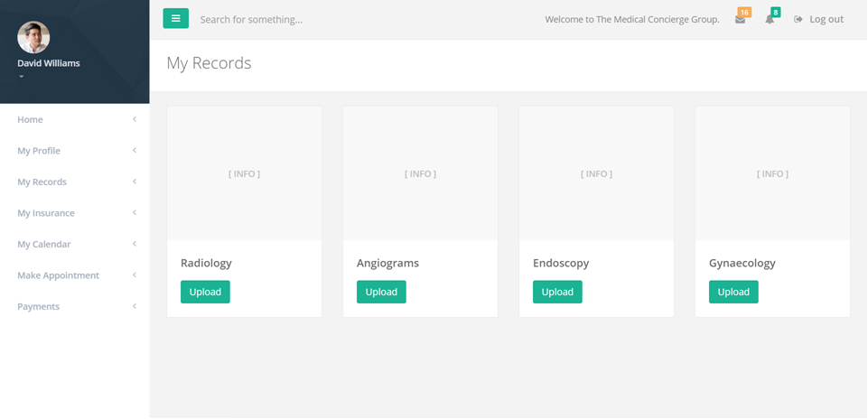Click the Gynaecology card title
The height and width of the screenshot is (419, 868).
(x=742, y=263)
